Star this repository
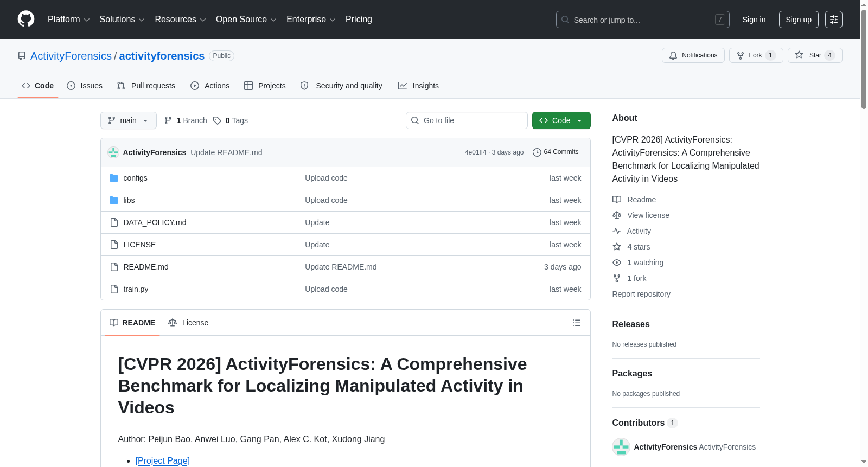The height and width of the screenshot is (467, 868). click(x=815, y=55)
